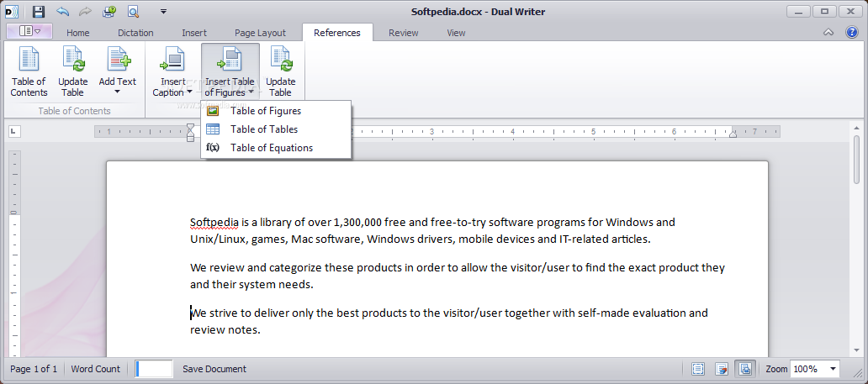The image size is (868, 384).
Task: Choose Table of Equations menu entry
Action: tap(276, 148)
